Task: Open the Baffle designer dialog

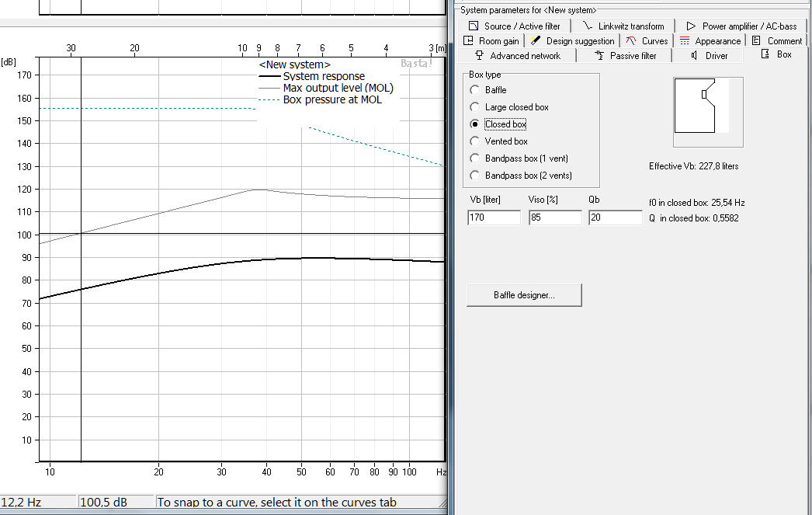Action: click(524, 295)
